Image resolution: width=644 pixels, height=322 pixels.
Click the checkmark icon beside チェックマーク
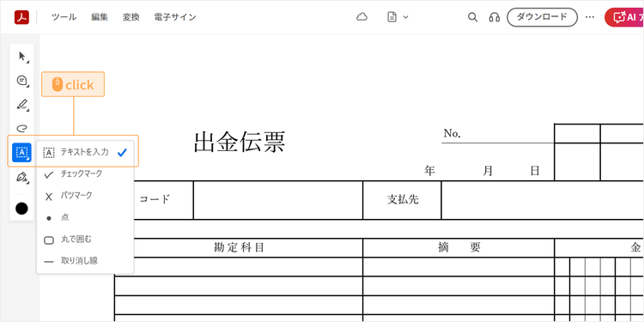49,175
